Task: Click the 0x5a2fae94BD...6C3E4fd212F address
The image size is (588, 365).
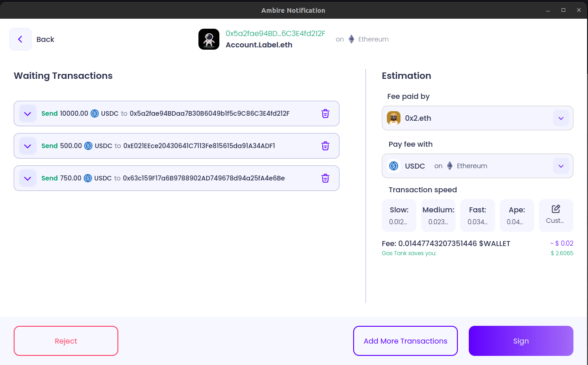Action: pos(275,34)
